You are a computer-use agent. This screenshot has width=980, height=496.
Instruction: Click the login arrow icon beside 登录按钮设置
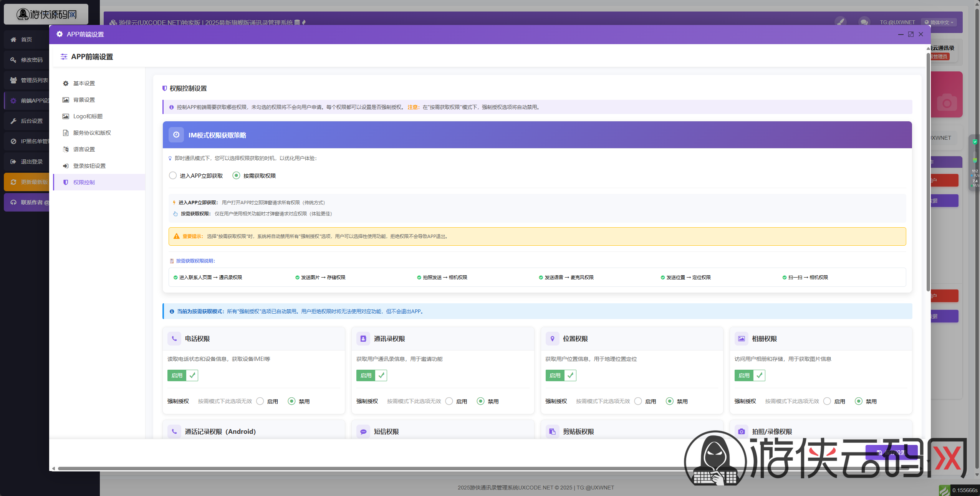tap(66, 166)
